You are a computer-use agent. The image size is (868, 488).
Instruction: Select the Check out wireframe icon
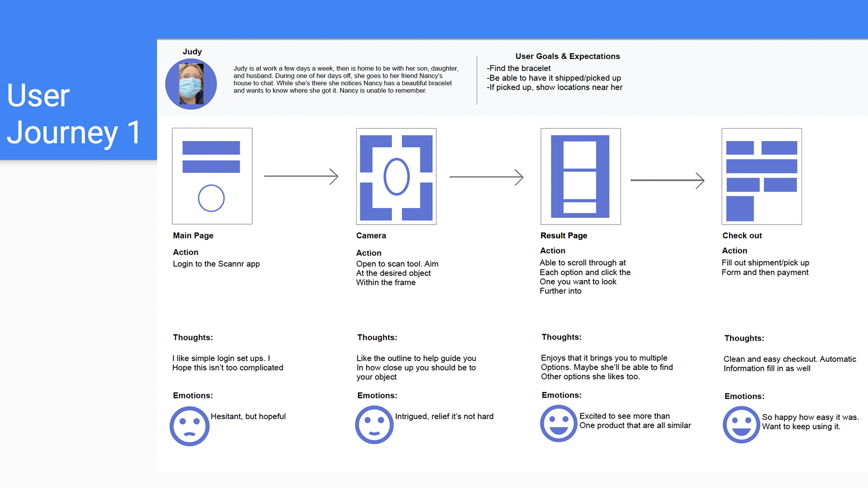coord(761,176)
